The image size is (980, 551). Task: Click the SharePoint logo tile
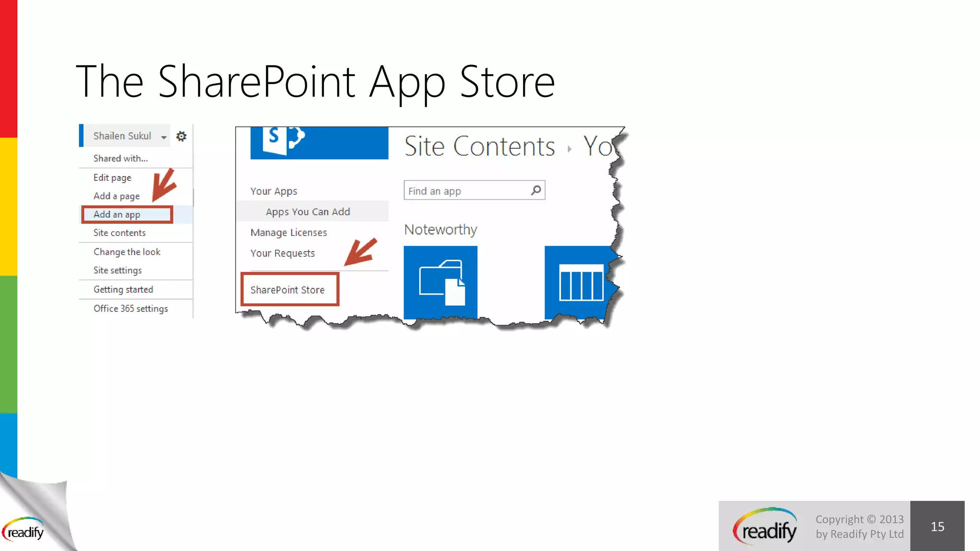click(319, 143)
